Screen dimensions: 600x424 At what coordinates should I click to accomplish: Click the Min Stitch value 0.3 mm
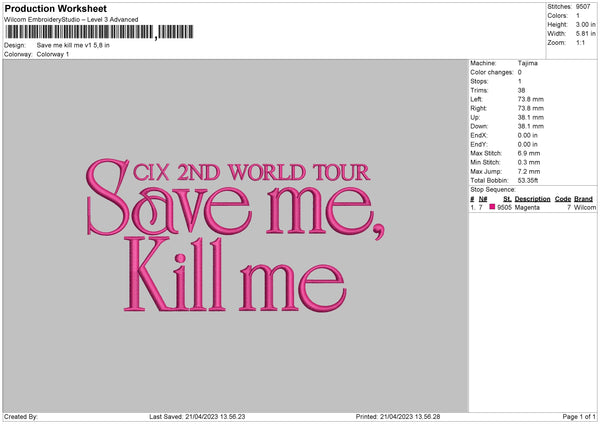click(x=529, y=163)
